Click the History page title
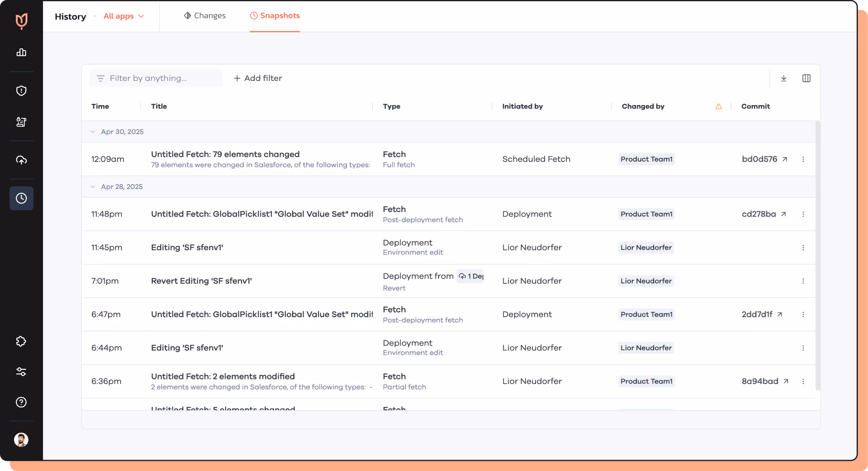Image resolution: width=868 pixels, height=471 pixels. coord(70,16)
